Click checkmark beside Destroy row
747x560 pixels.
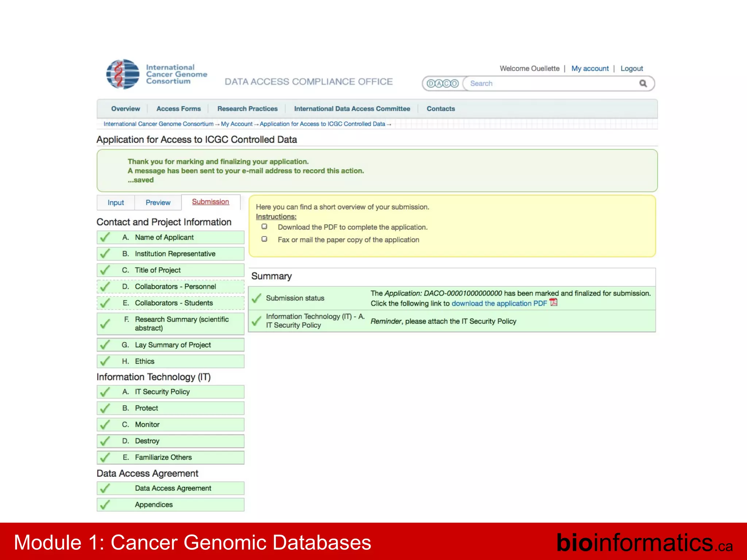click(x=105, y=441)
